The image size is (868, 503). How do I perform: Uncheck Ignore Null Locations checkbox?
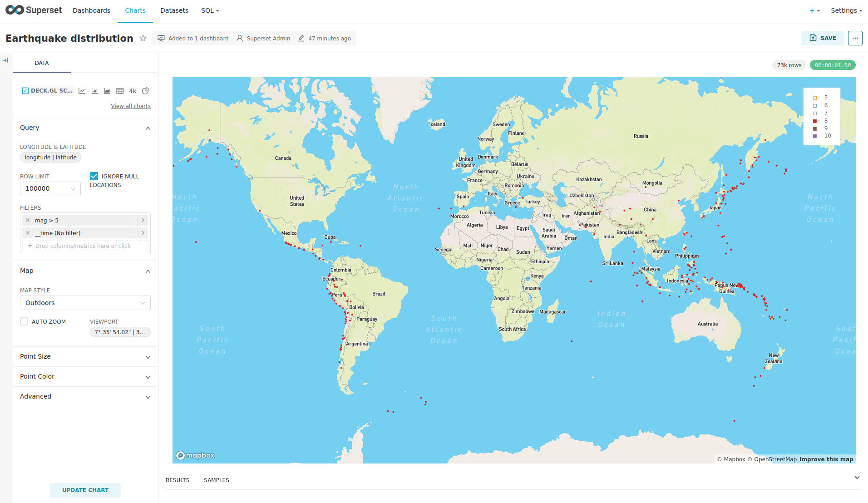(x=94, y=176)
